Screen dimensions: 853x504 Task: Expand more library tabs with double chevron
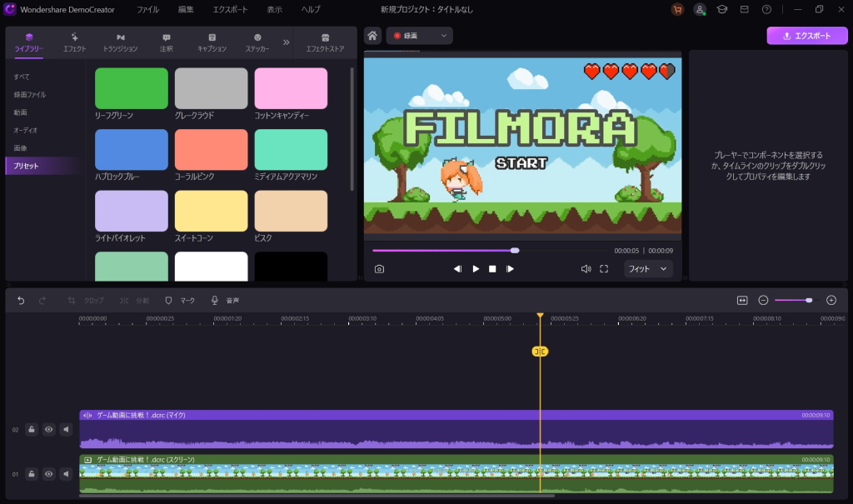[287, 42]
